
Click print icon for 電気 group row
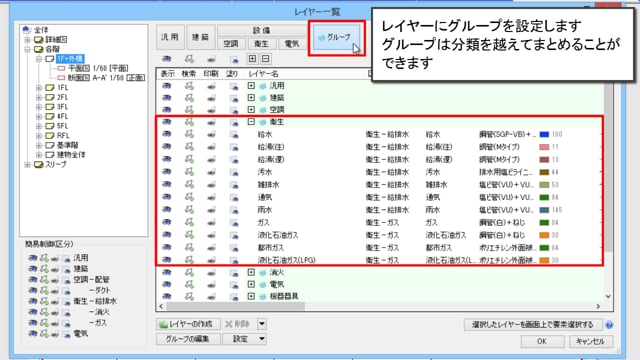[211, 284]
